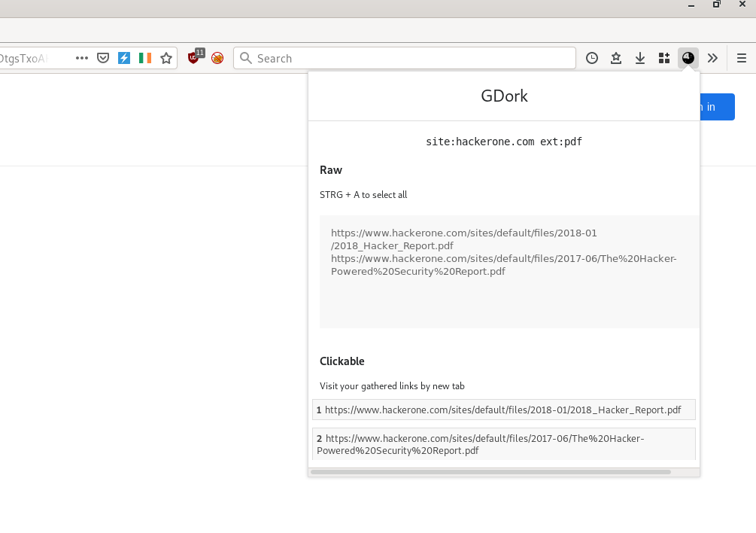Screen dimensions: 756x533
Task: Bookmark this page with star
Action: pos(166,59)
